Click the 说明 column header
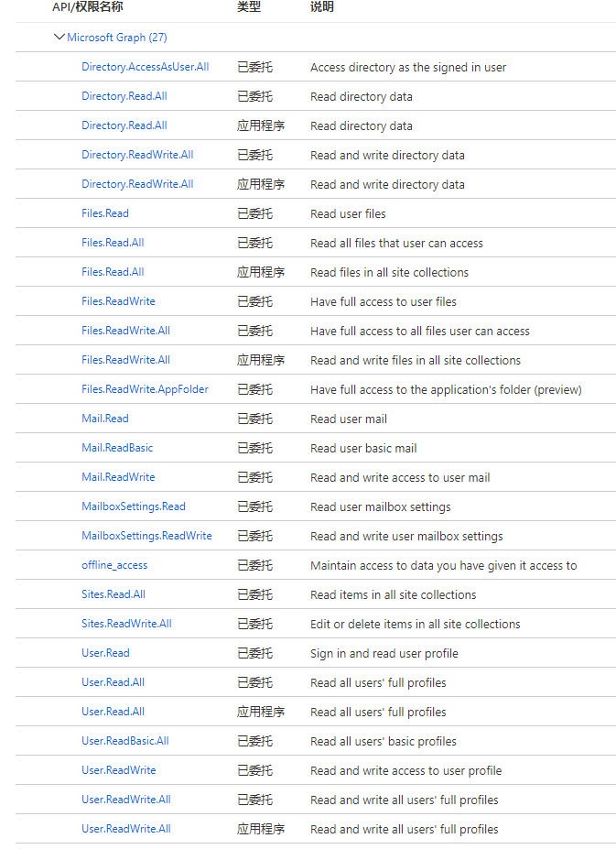Viewport: 616px width, 860px height. point(320,7)
